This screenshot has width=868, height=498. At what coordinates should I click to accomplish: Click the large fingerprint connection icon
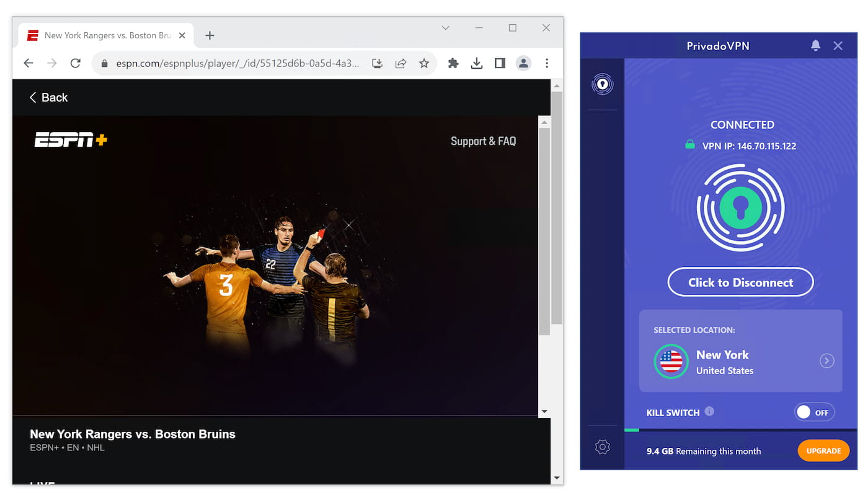(741, 207)
